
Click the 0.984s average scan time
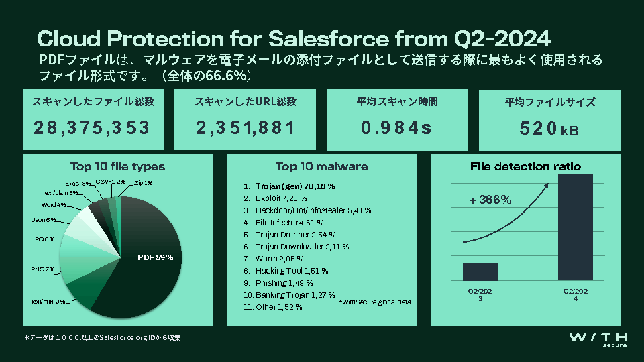(x=397, y=127)
